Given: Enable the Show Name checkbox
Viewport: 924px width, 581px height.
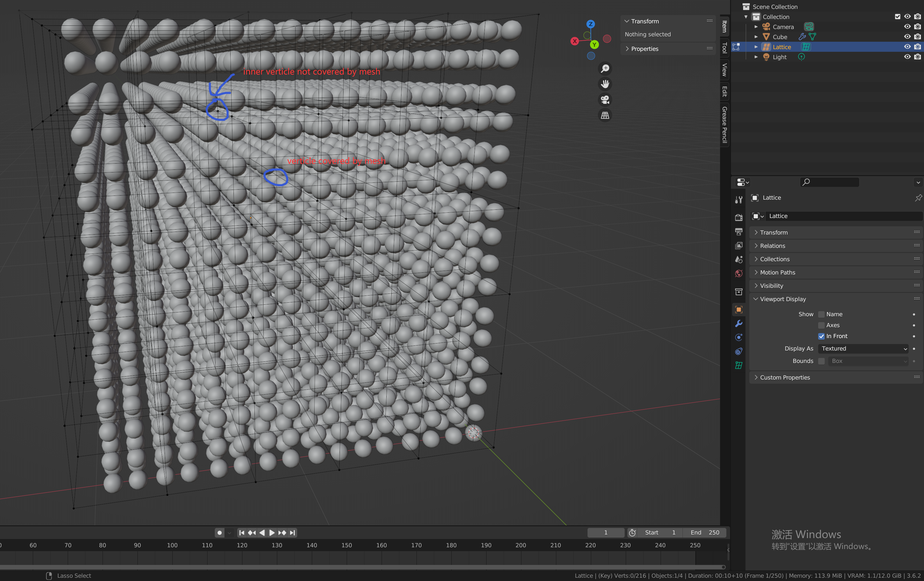Looking at the screenshot, I should click(821, 314).
